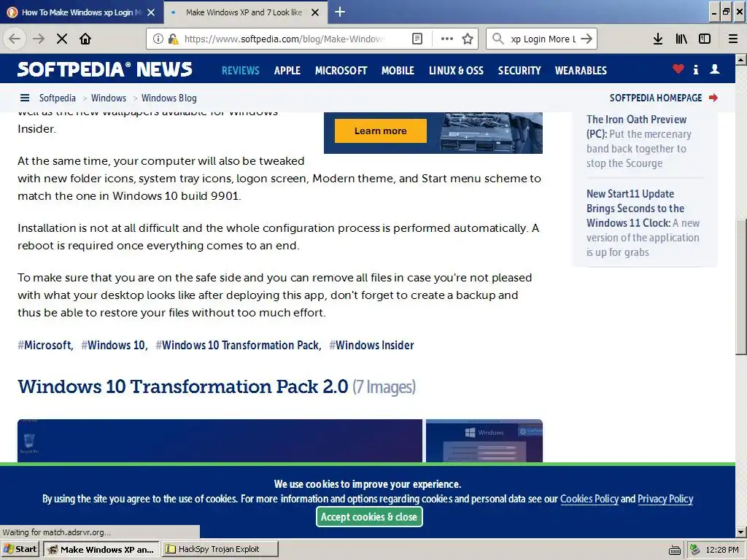Click the search box field

pyautogui.click(x=542, y=39)
